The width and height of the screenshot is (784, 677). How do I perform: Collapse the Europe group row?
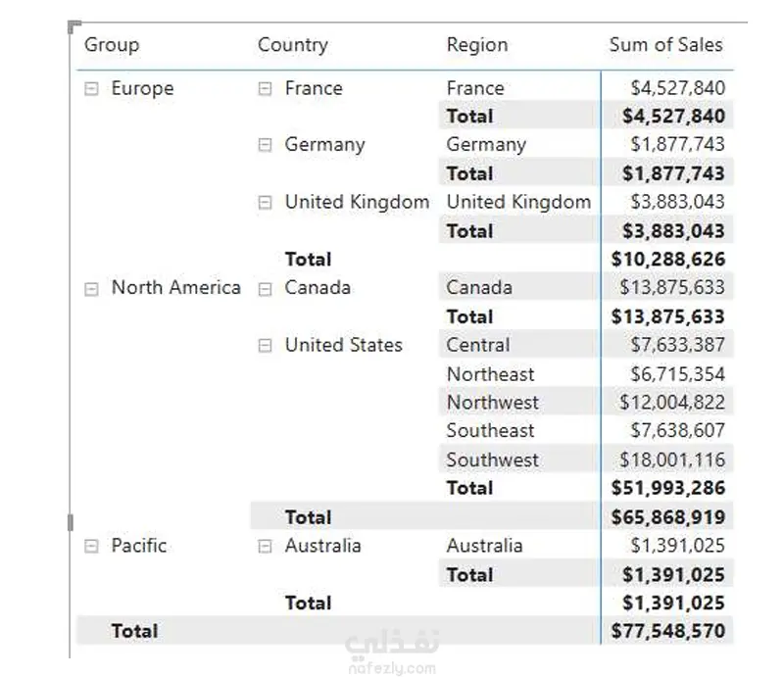(91, 89)
